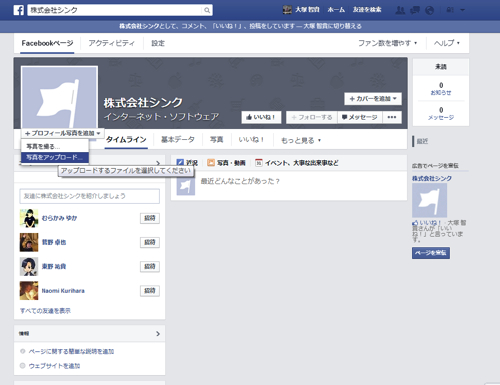Open the three dots more options button
Image resolution: width=500 pixels, height=385 pixels.
click(x=392, y=117)
